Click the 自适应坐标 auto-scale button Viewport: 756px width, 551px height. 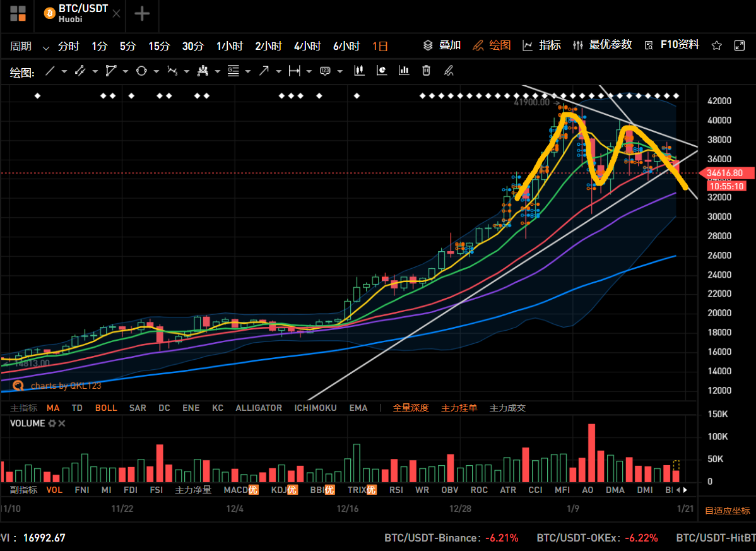click(x=727, y=511)
